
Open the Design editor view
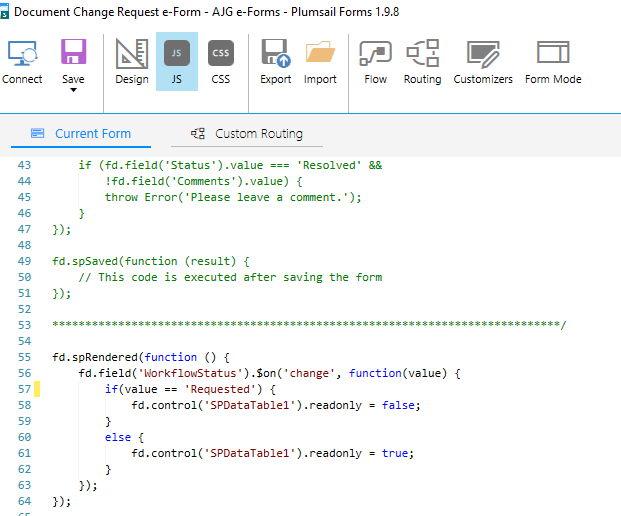click(x=131, y=54)
